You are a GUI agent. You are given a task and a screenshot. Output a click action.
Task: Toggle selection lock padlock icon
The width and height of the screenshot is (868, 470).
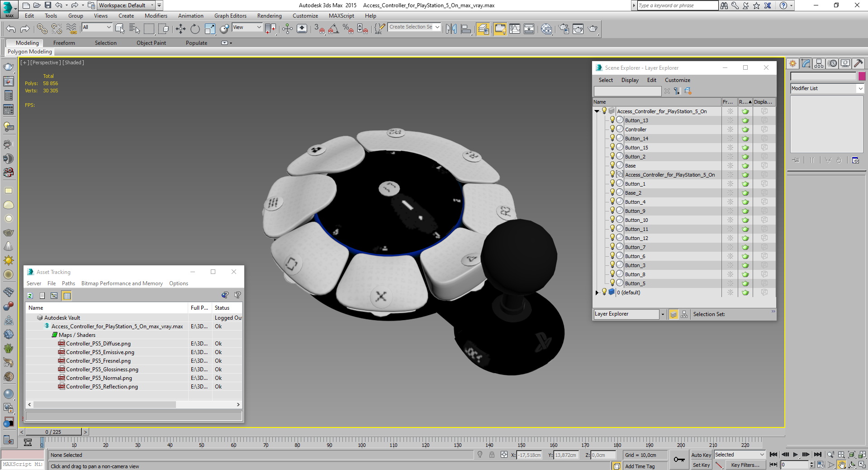click(492, 455)
